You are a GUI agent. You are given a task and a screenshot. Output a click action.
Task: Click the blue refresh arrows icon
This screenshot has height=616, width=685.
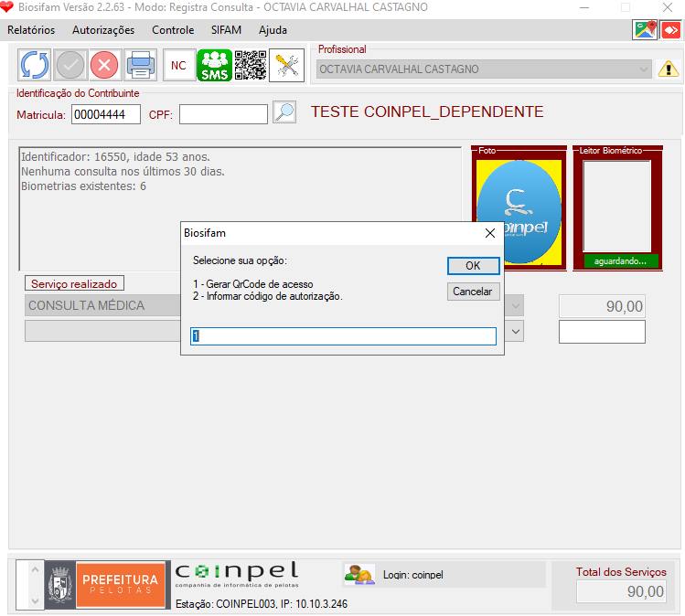[x=35, y=65]
